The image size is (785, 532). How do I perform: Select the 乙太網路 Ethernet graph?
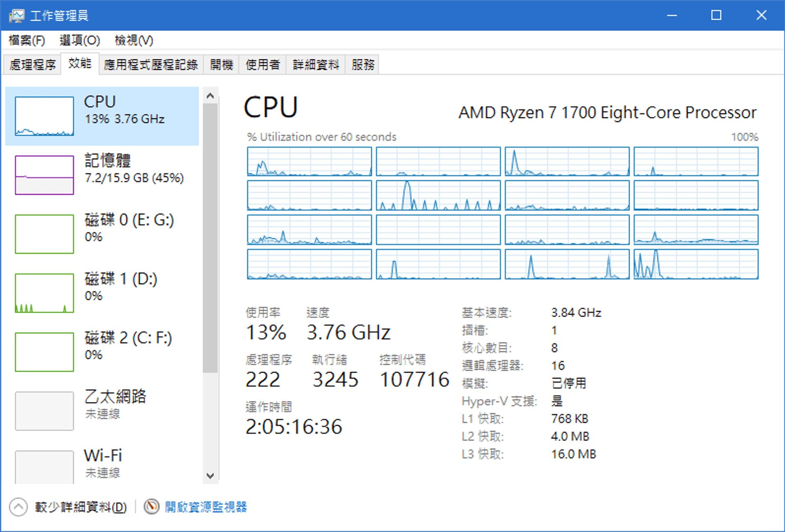coord(45,411)
